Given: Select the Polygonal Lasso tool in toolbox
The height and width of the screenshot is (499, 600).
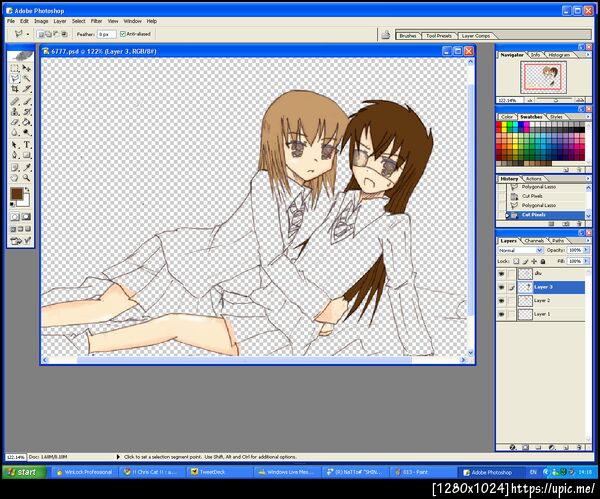Looking at the screenshot, I should pyautogui.click(x=15, y=79).
